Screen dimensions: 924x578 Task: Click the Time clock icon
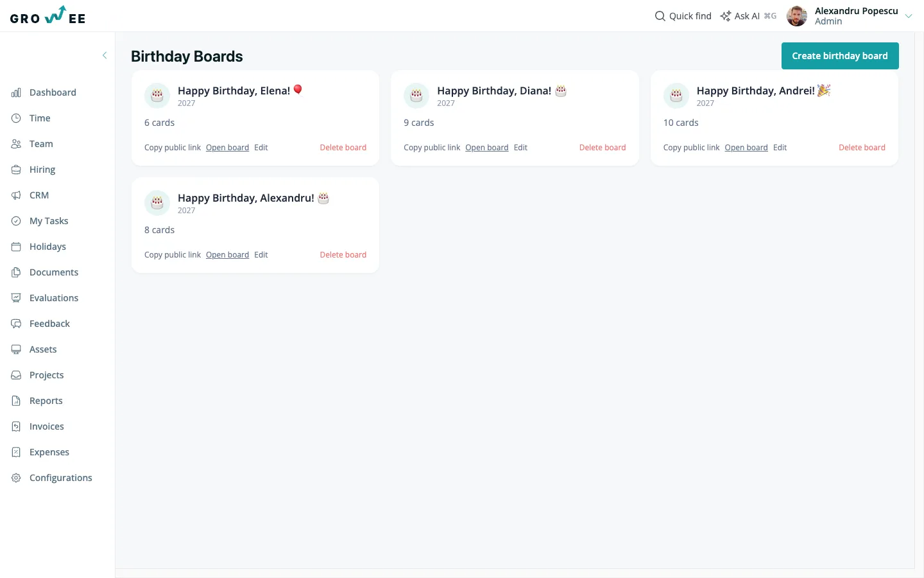pos(16,118)
